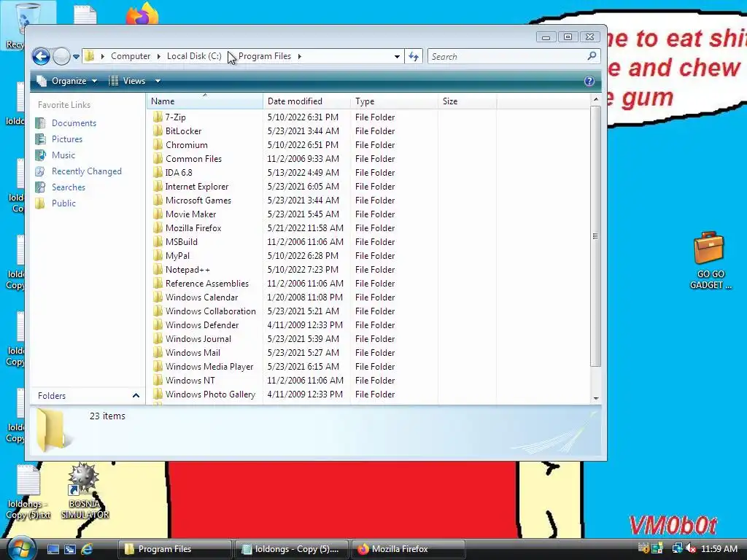The image size is (747, 560).
Task: Sort by Date modified column
Action: (306, 101)
